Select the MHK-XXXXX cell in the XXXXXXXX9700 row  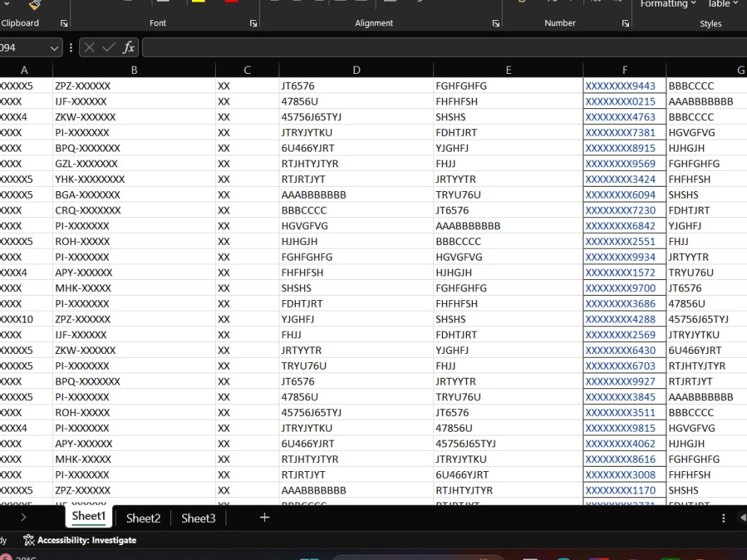point(134,288)
